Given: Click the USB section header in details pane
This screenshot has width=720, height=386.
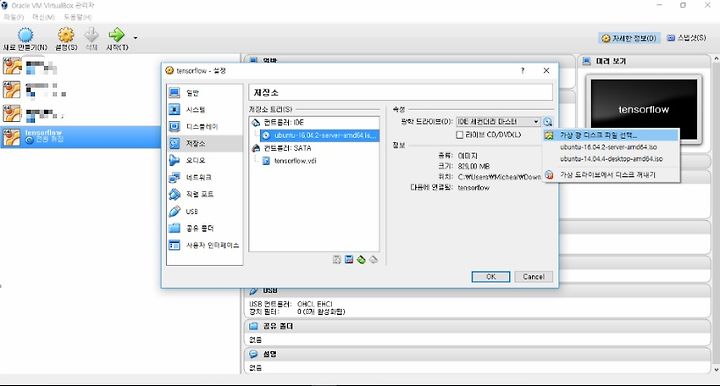Looking at the screenshot, I should pos(477,291).
